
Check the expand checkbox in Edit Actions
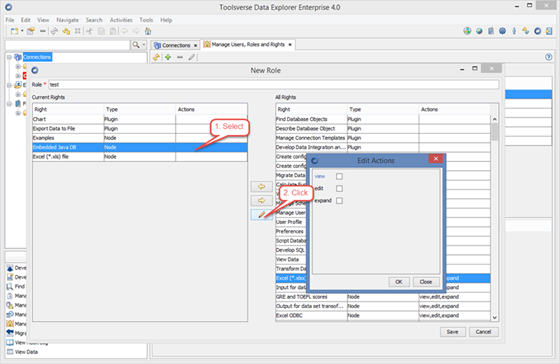339,200
